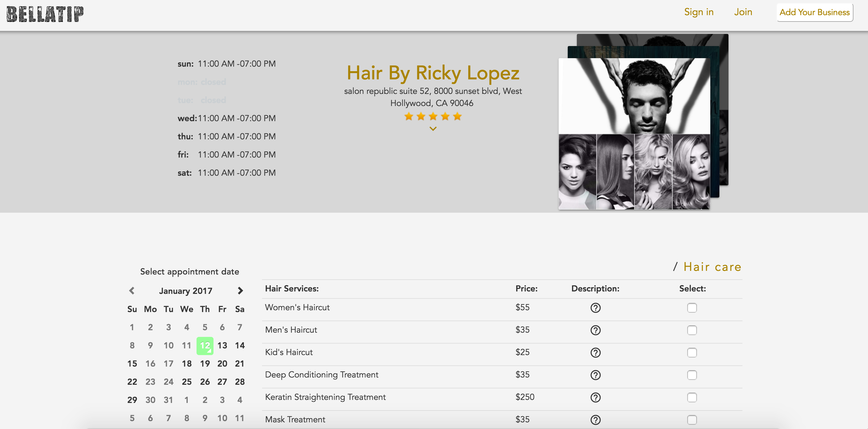The image size is (868, 429).
Task: Click Deep Conditioning Treatment service name
Action: (x=322, y=375)
